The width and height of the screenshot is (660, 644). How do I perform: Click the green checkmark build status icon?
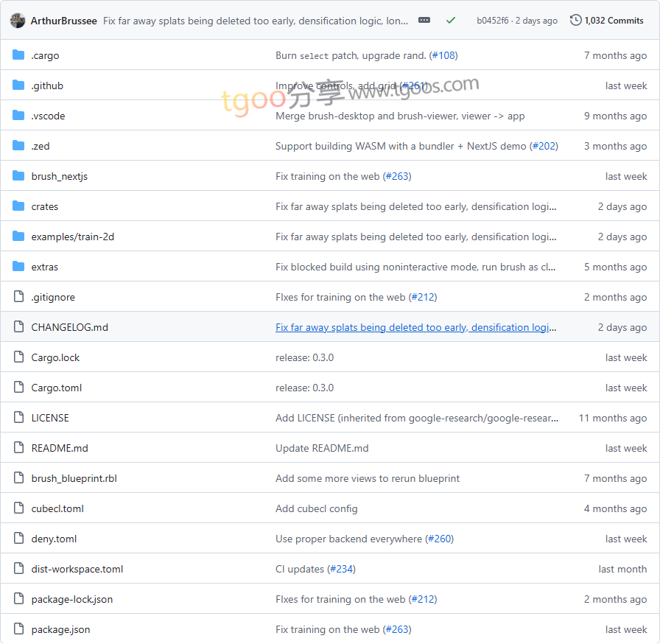pyautogui.click(x=451, y=21)
